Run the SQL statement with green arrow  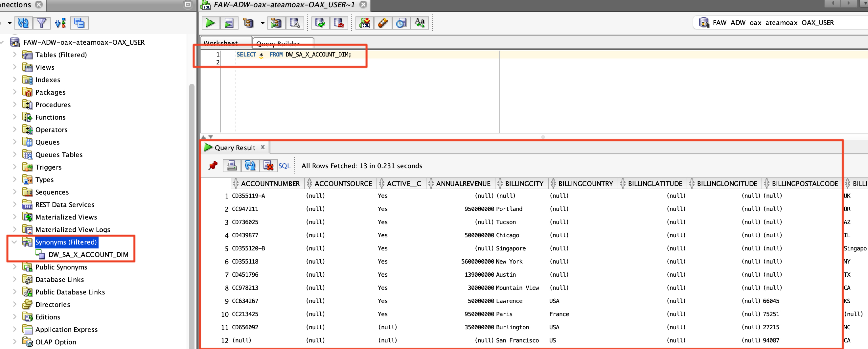[x=210, y=23]
